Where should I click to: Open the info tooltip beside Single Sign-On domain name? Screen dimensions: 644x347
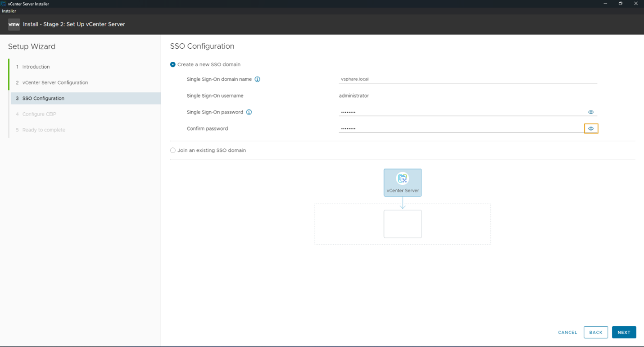coord(257,79)
